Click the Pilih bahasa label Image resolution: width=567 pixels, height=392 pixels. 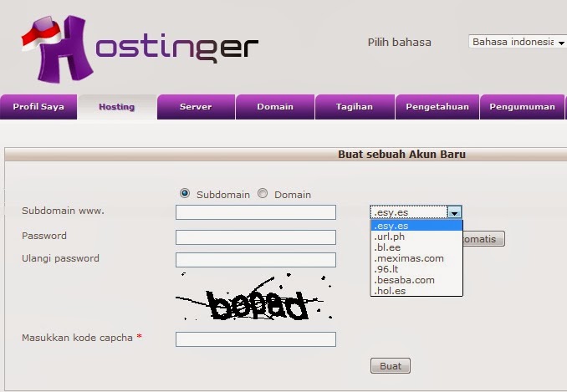400,43
